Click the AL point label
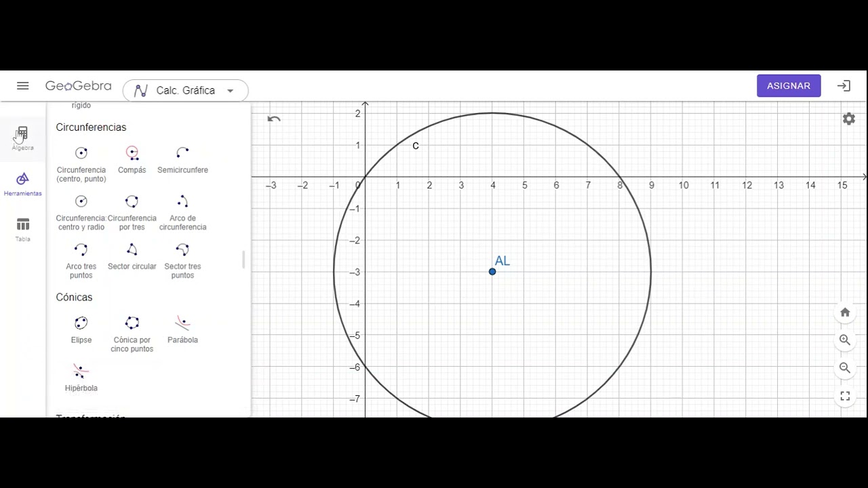 coord(502,261)
